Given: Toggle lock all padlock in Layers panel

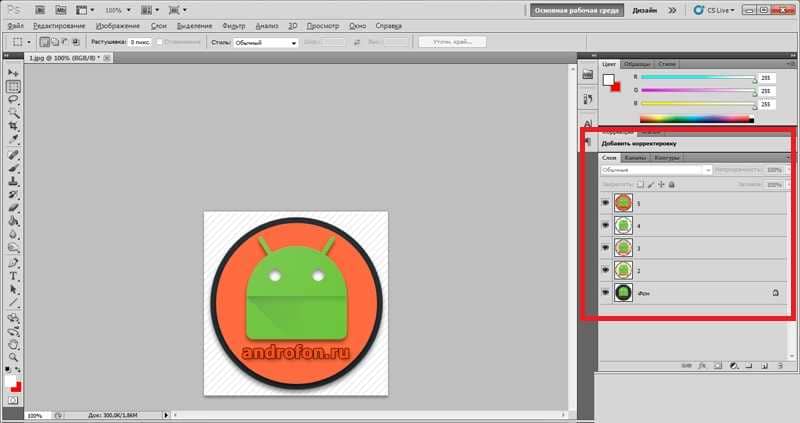Looking at the screenshot, I should [671, 185].
